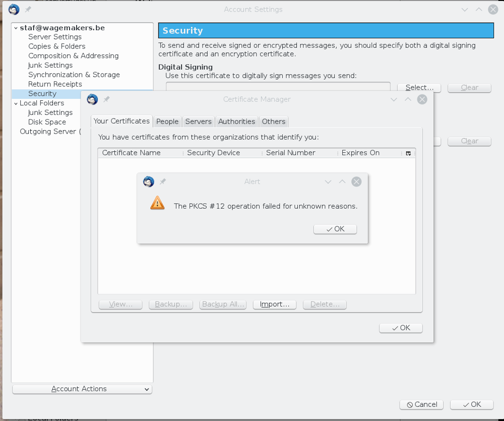Pin the Account Settings window
This screenshot has width=504, height=421.
(x=28, y=10)
